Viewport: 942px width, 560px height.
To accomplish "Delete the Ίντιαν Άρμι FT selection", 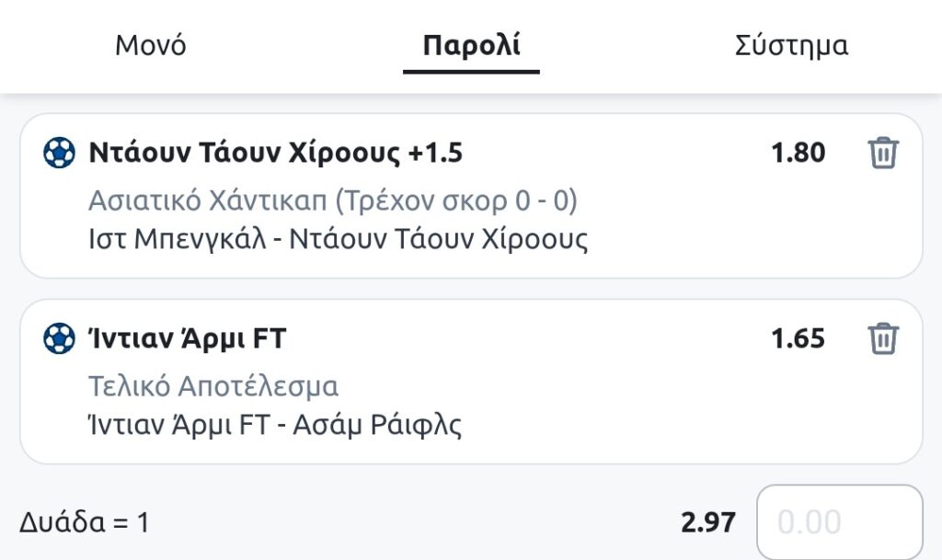I will click(883, 338).
